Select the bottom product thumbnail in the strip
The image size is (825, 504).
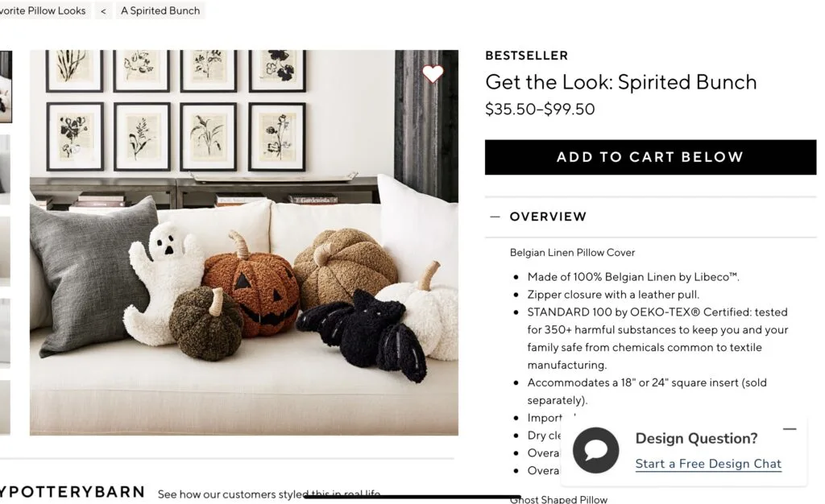5,407
